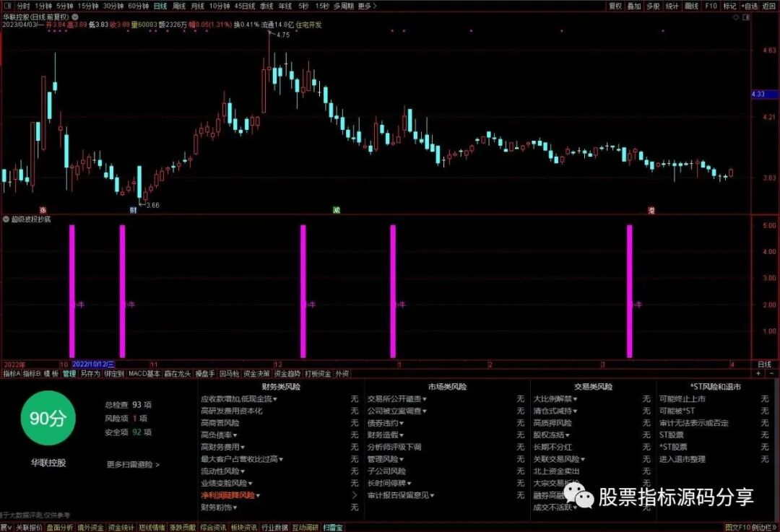Select the 30分钟 period

[x=113, y=6]
